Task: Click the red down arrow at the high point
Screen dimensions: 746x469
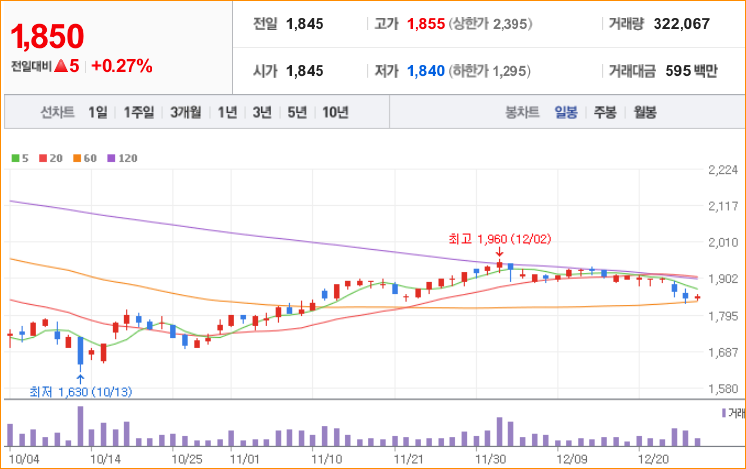Action: coord(499,252)
